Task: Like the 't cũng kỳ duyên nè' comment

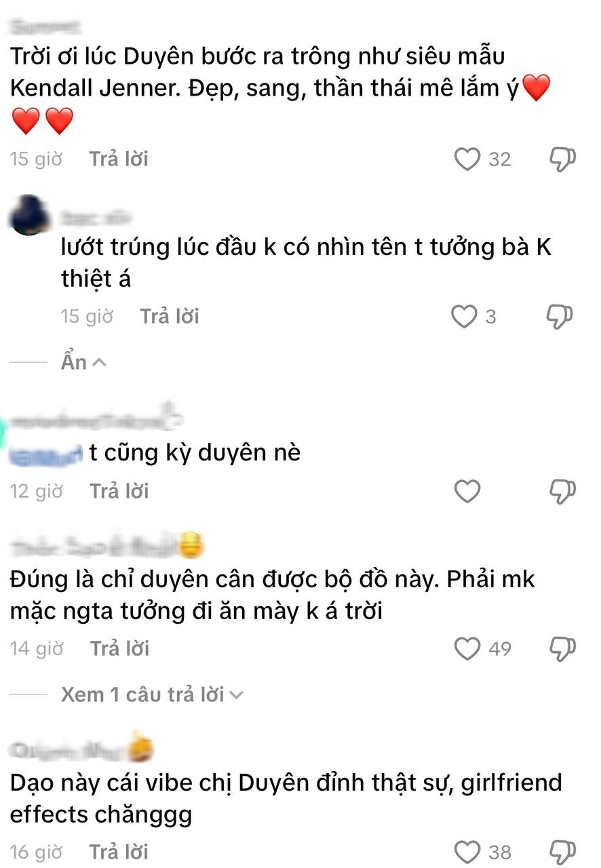Action: pyautogui.click(x=467, y=492)
